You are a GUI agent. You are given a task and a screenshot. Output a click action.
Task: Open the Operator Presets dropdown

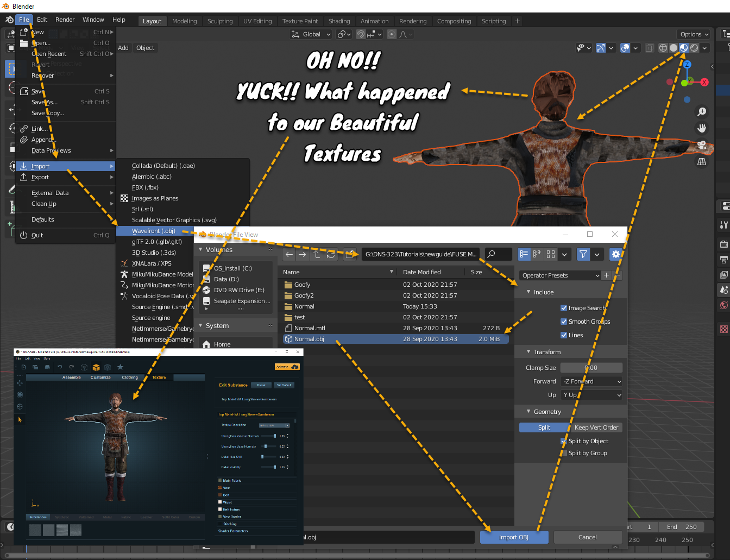tap(560, 275)
